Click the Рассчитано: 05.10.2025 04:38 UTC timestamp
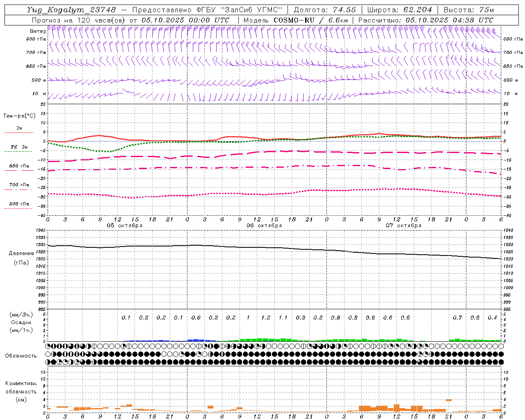The height and width of the screenshot is (420, 525). (x=426, y=20)
